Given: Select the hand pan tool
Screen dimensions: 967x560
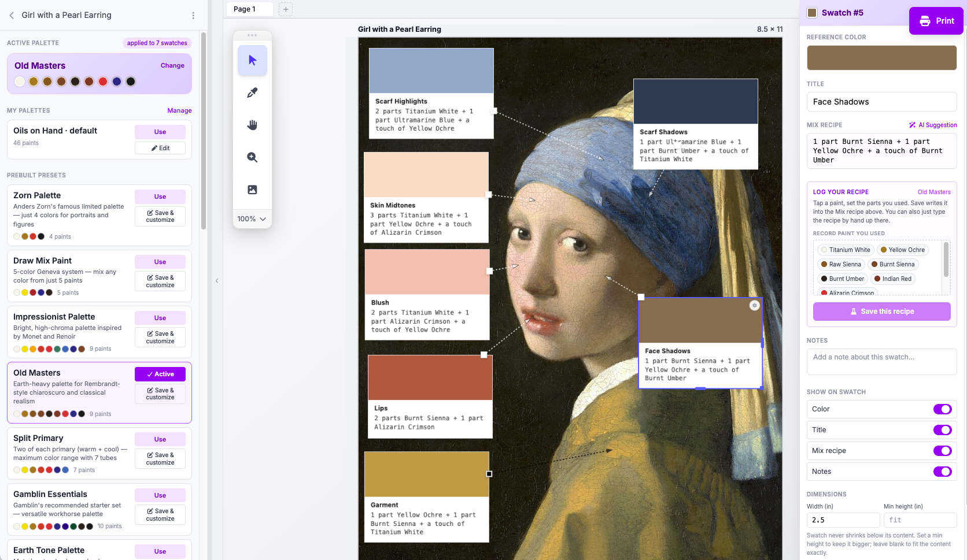Looking at the screenshot, I should click(252, 125).
